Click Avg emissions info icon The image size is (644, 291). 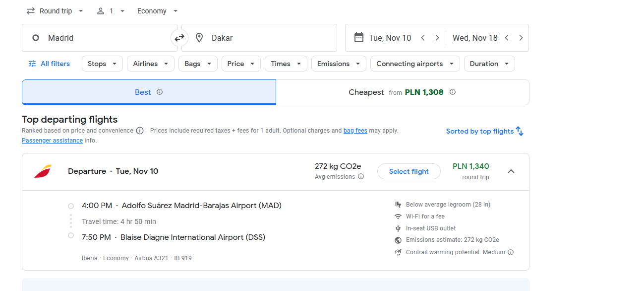point(361,176)
